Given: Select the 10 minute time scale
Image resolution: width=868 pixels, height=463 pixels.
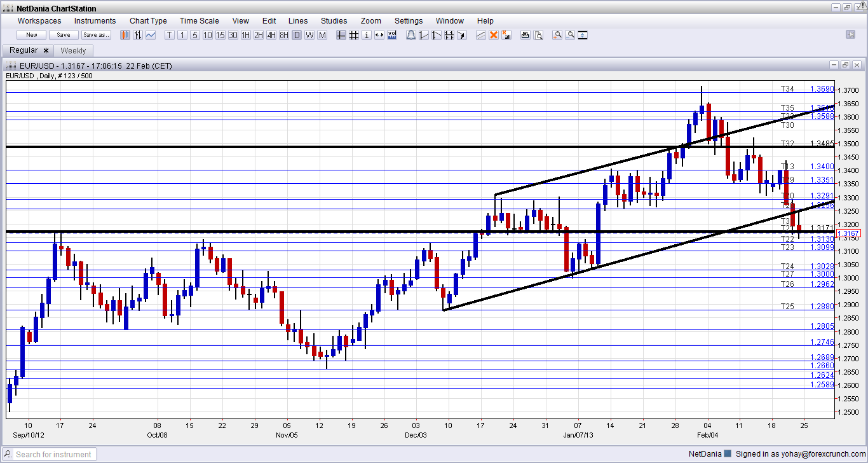Looking at the screenshot, I should [208, 35].
